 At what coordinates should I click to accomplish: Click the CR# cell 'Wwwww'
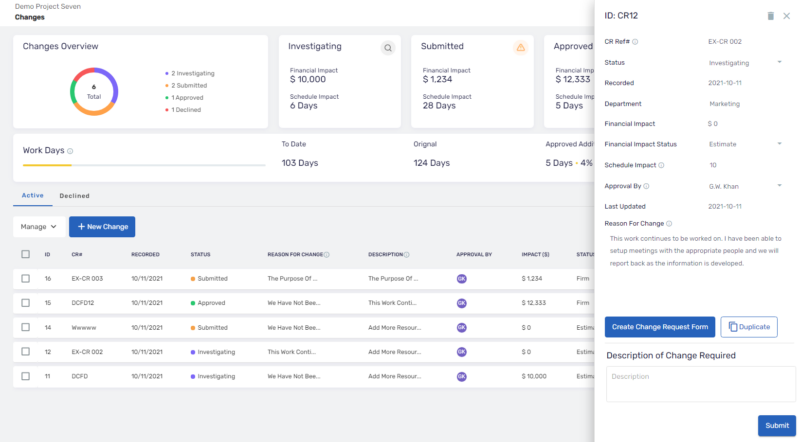[x=84, y=328]
